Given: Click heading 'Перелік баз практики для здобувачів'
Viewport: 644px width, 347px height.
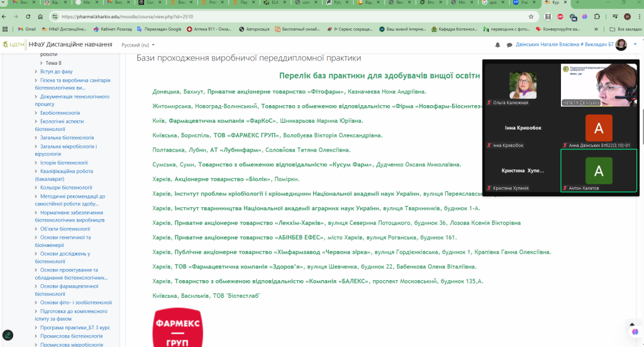Looking at the screenshot, I should tap(379, 76).
